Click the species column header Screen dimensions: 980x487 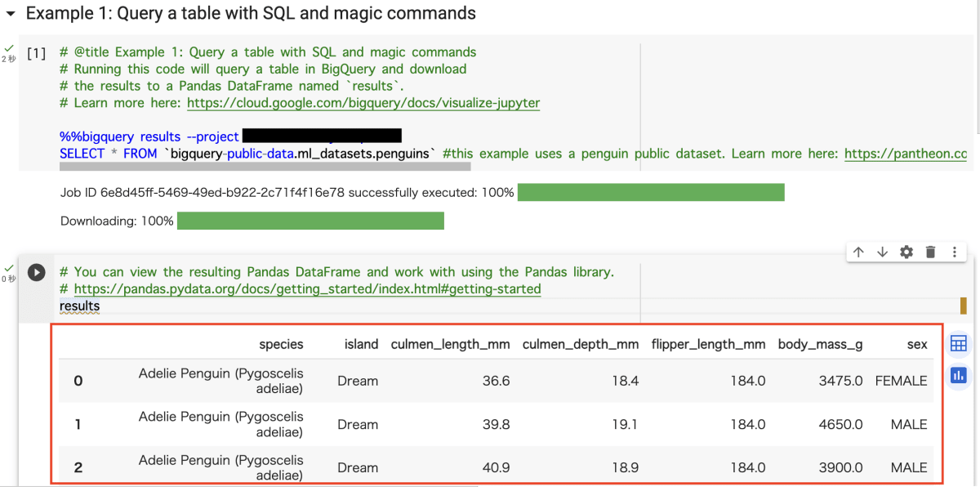pos(281,344)
